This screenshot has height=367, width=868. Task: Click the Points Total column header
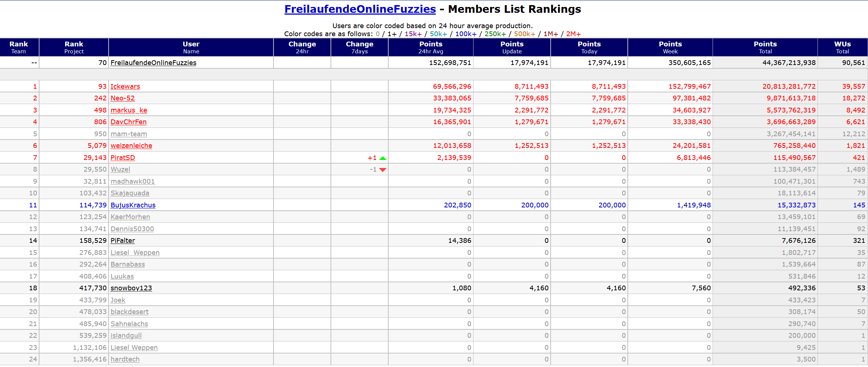pos(765,47)
